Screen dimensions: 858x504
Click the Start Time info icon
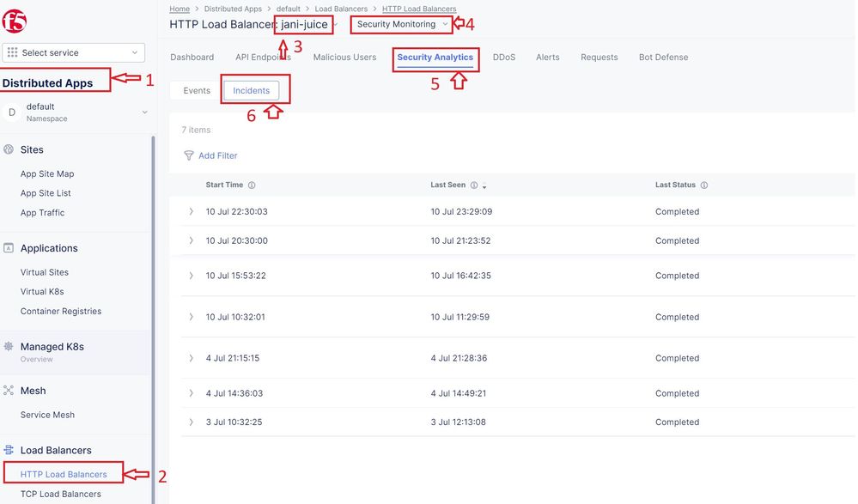[x=252, y=185]
